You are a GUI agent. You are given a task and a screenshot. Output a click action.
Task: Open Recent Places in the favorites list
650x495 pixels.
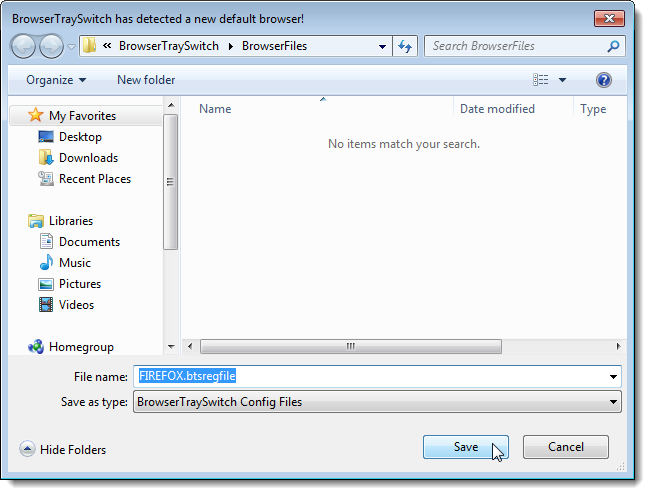tap(95, 179)
